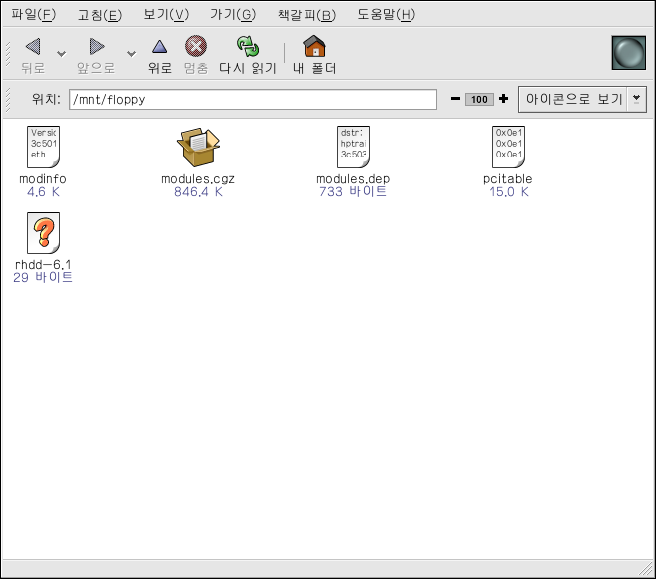The width and height of the screenshot is (656, 579).
Task: Select the modules.dep file icon
Action: [x=353, y=147]
